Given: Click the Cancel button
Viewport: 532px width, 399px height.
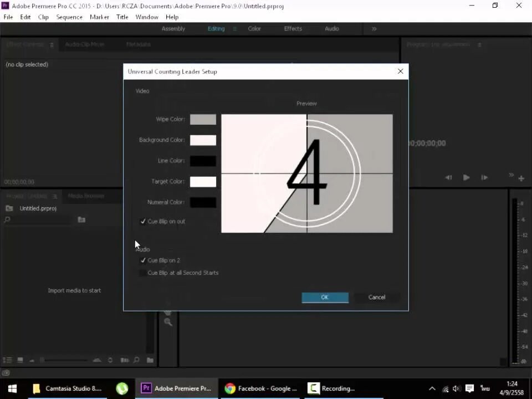Looking at the screenshot, I should 377,297.
